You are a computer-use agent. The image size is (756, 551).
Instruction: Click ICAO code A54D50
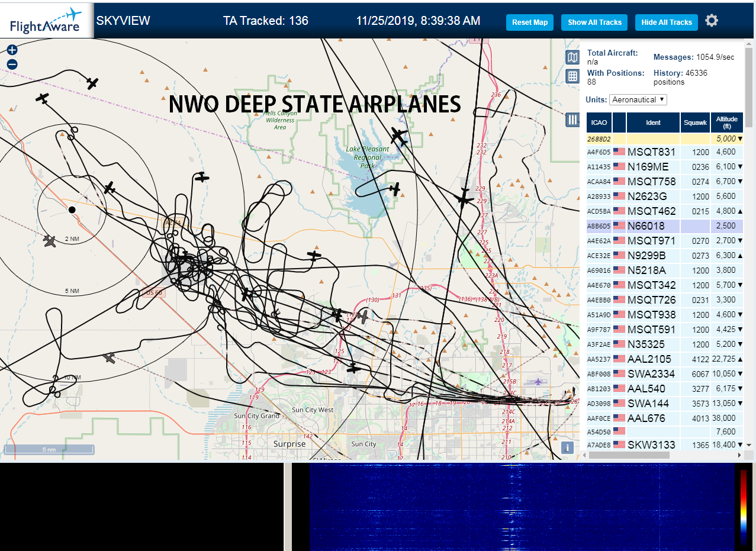(599, 433)
